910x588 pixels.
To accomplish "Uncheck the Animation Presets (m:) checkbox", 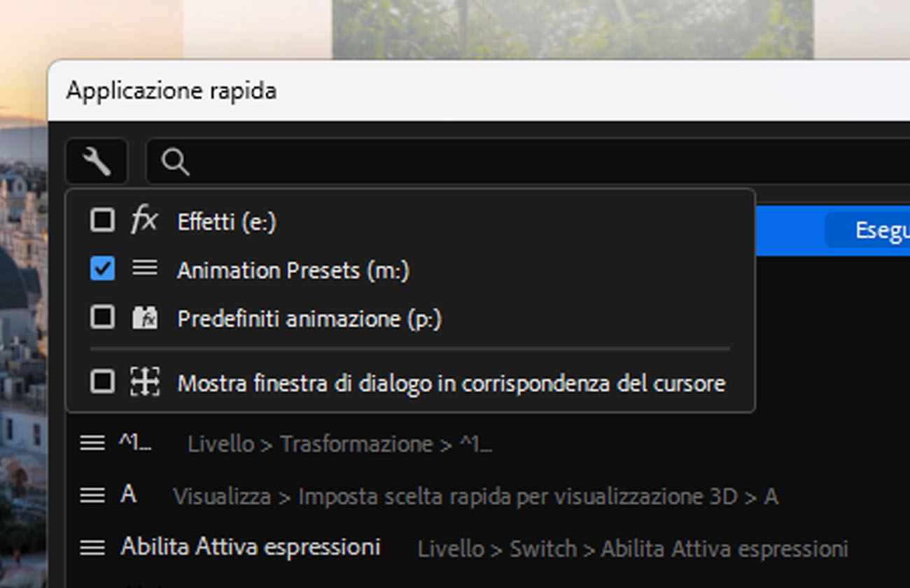I will [x=102, y=269].
